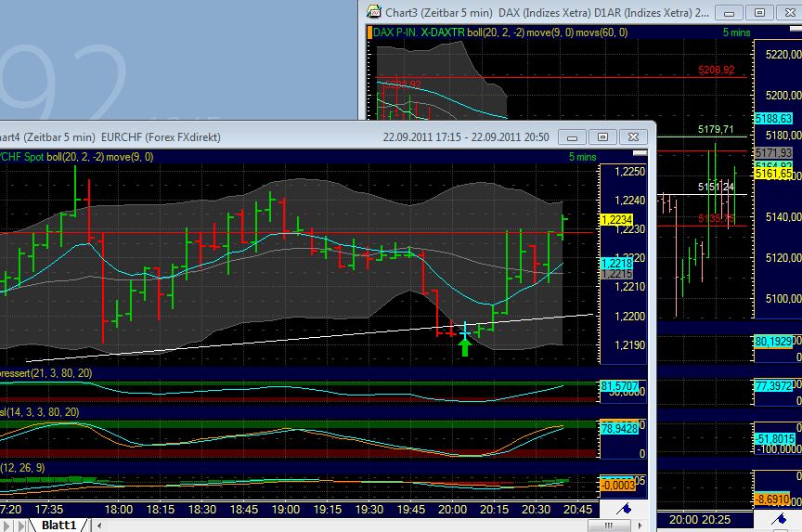Click the orange marker beside DAX P-IN. label
This screenshot has width=802, height=532.
pos(369,32)
